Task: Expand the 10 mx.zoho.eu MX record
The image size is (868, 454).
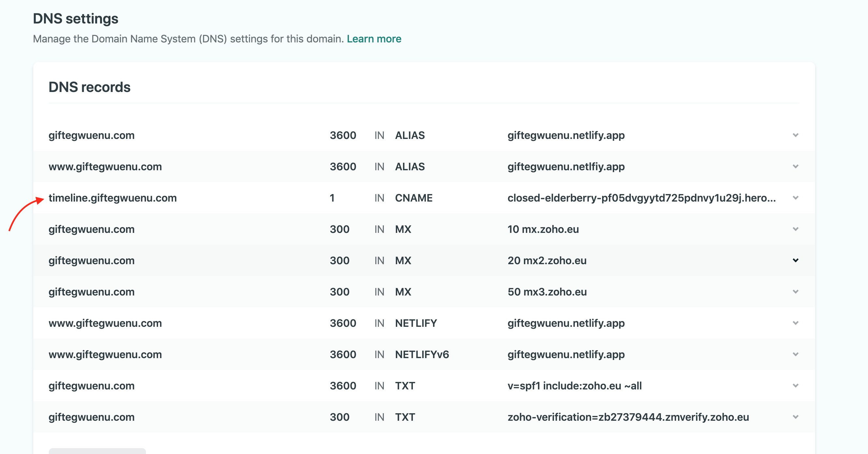Action: (796, 229)
